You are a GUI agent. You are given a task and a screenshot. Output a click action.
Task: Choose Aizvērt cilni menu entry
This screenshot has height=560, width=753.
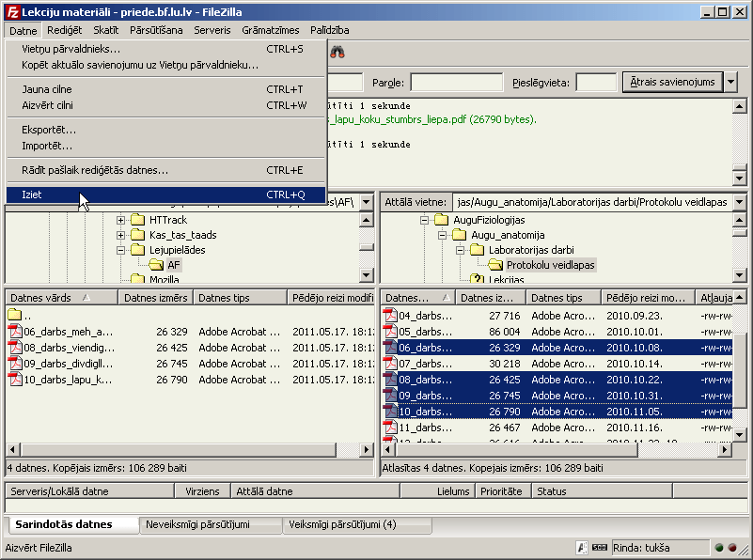(166, 105)
